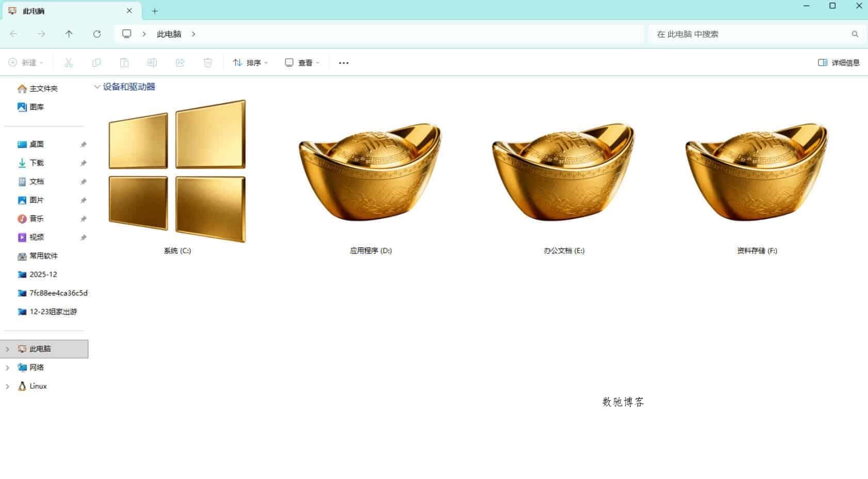Viewport: 868px width, 479px height.
Task: Click the Share toolbar icon
Action: click(180, 62)
